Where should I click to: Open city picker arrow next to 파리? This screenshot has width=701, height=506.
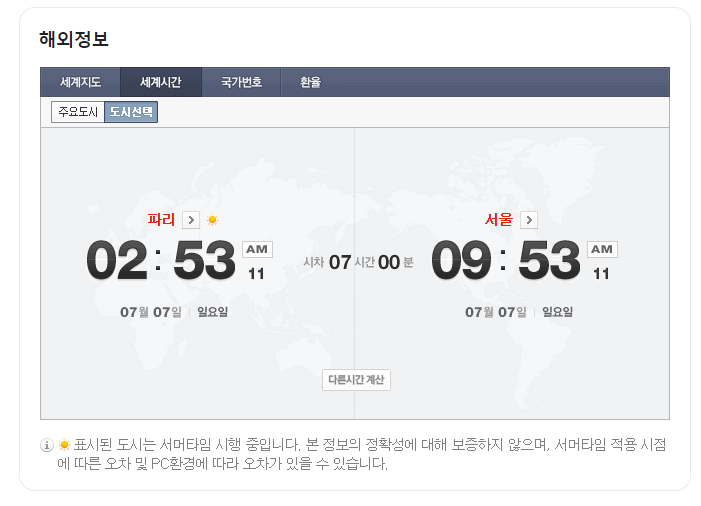point(191,220)
